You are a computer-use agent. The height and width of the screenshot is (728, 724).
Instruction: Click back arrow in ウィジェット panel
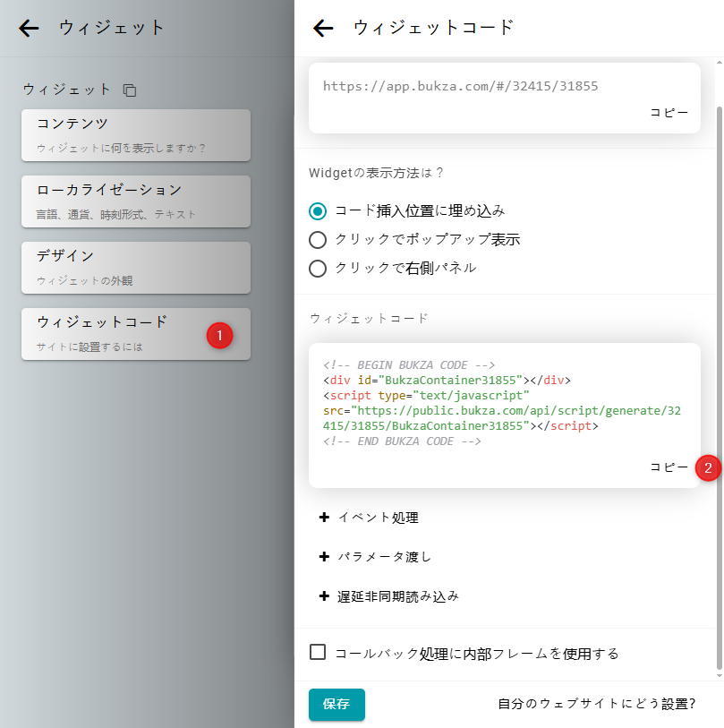[x=30, y=29]
